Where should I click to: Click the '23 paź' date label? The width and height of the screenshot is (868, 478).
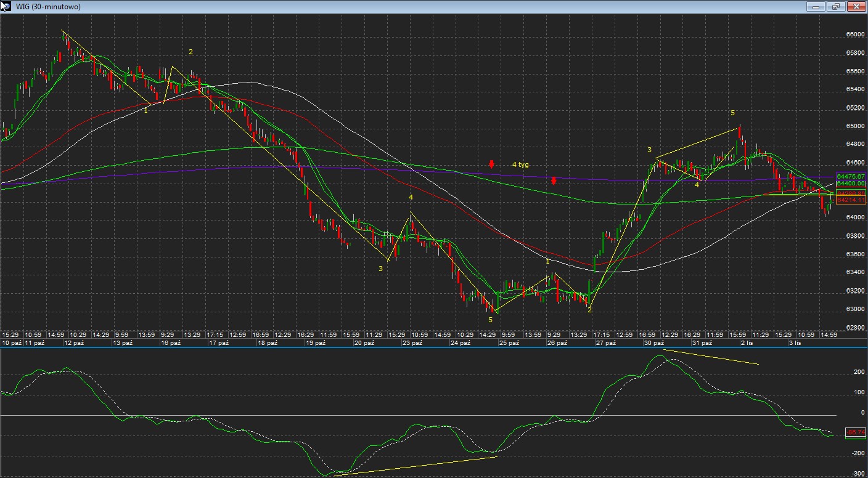tap(412, 342)
